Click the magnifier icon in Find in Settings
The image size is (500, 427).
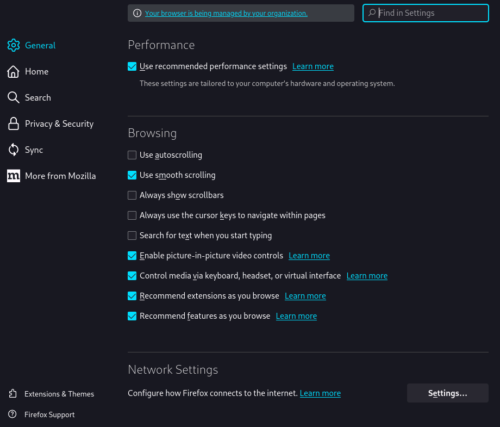(x=372, y=13)
